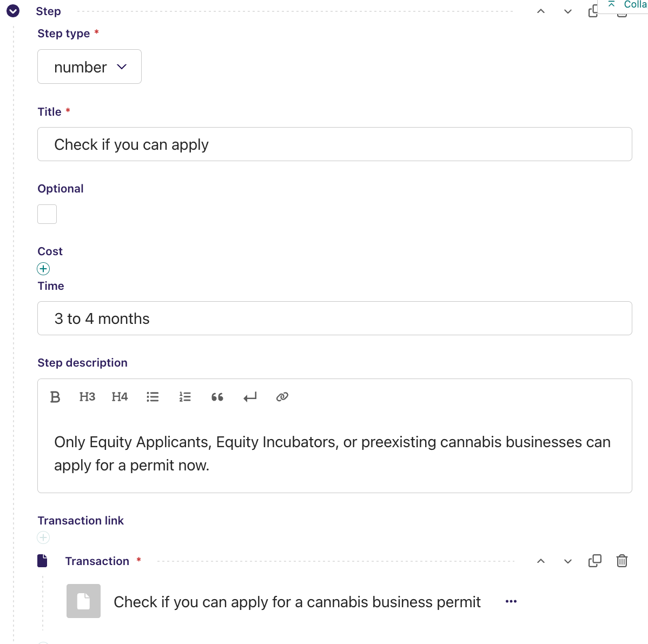Move the Step up with chevron
Screen dimensions: 648x644
coord(541,11)
